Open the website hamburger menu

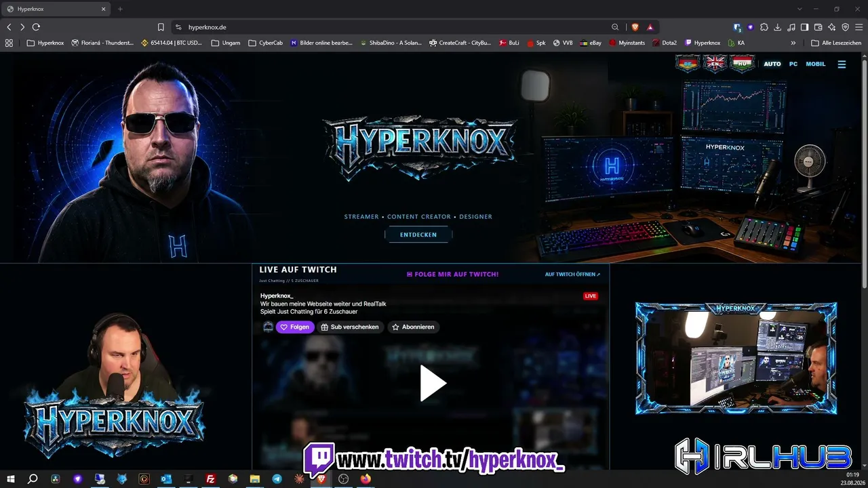[x=842, y=64]
